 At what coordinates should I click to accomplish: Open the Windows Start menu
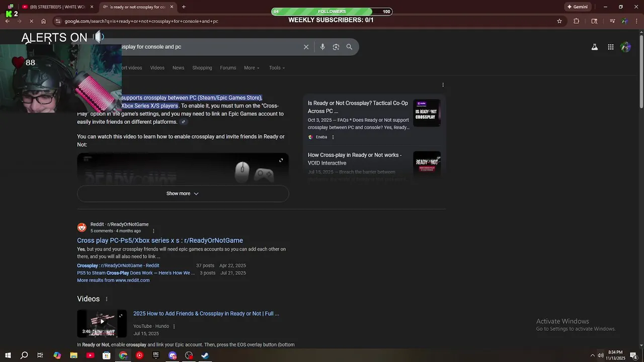[8, 355]
